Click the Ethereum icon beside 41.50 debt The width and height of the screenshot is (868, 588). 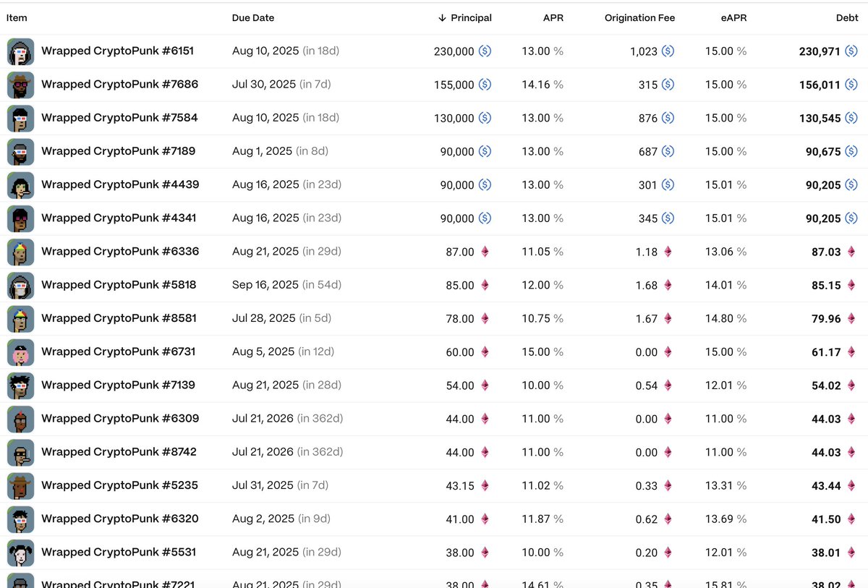coord(851,519)
